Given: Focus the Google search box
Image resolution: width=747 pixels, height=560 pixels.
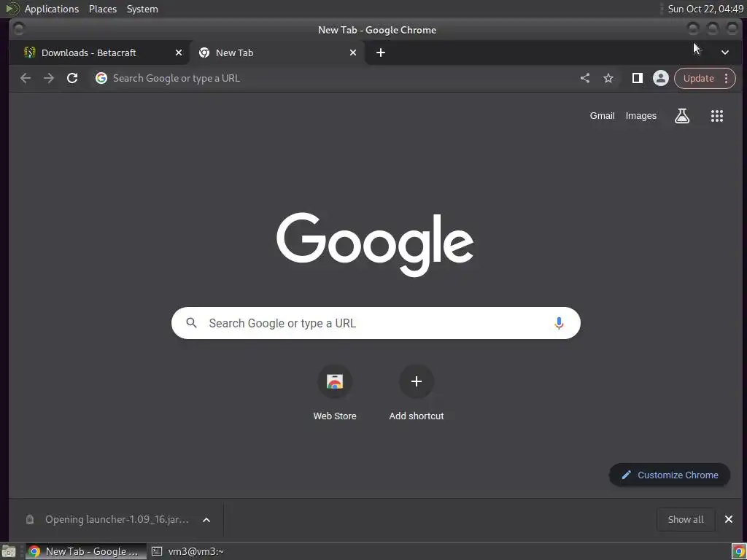Looking at the screenshot, I should tap(376, 323).
